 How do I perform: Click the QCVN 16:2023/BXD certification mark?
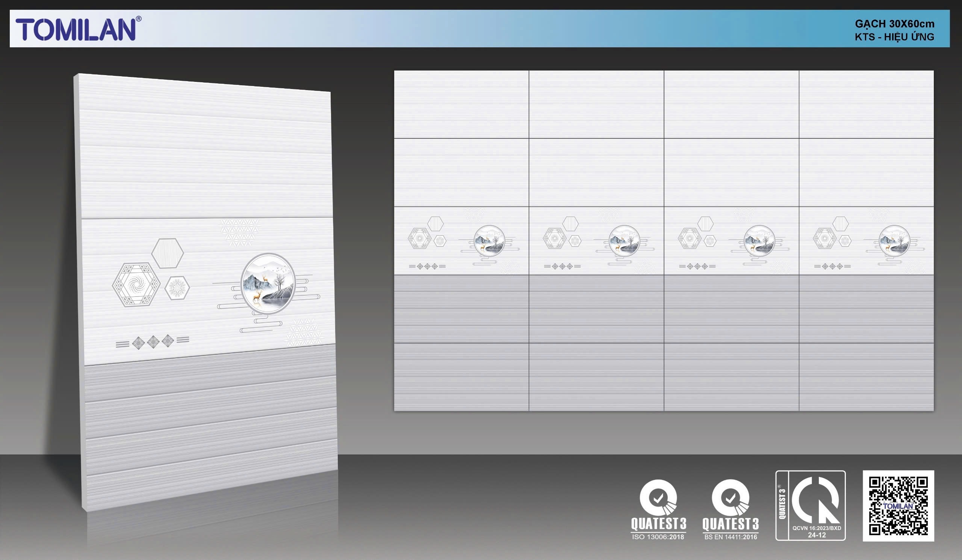[x=811, y=506]
